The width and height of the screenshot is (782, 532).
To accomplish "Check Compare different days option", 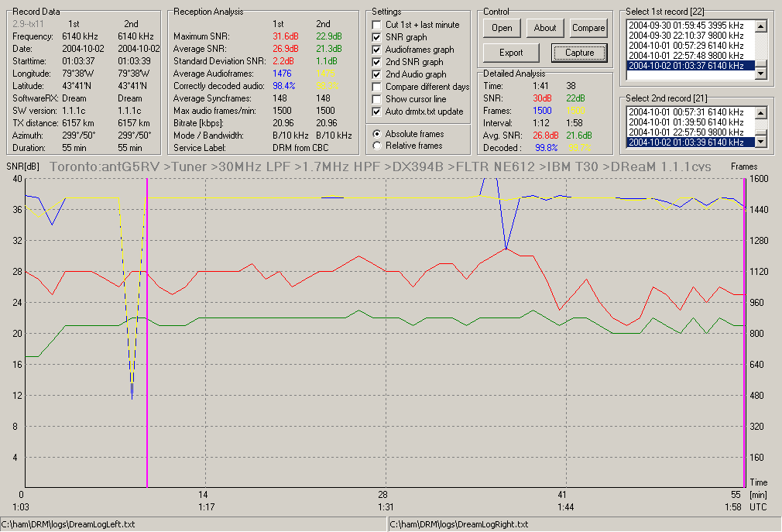I will pyautogui.click(x=377, y=87).
